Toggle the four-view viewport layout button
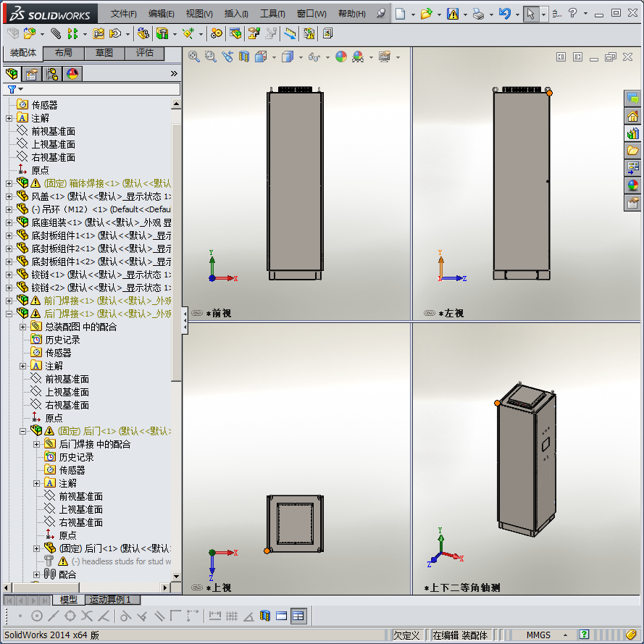This screenshot has width=644, height=644. (x=298, y=616)
